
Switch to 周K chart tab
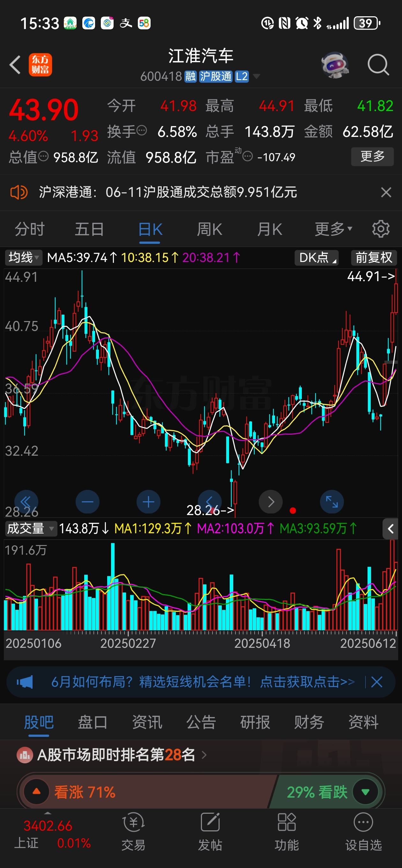(x=209, y=229)
